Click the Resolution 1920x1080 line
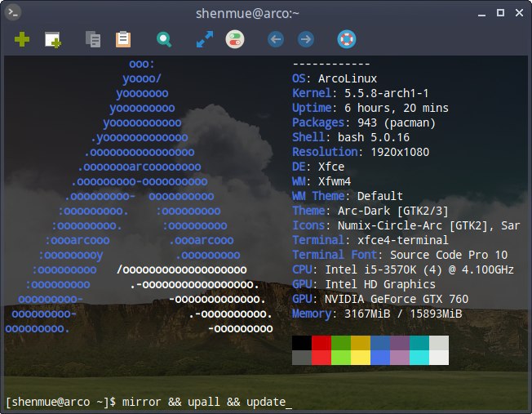This screenshot has height=414, width=532. coord(361,152)
